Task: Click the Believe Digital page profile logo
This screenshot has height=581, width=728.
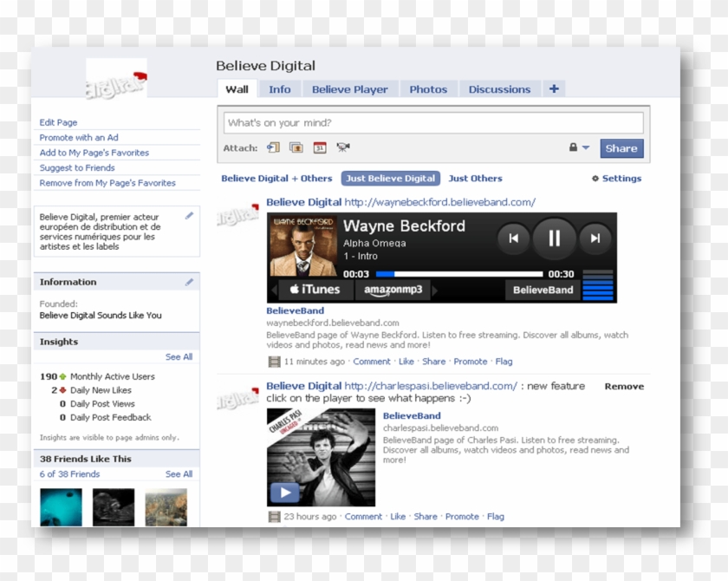Action: tap(116, 78)
